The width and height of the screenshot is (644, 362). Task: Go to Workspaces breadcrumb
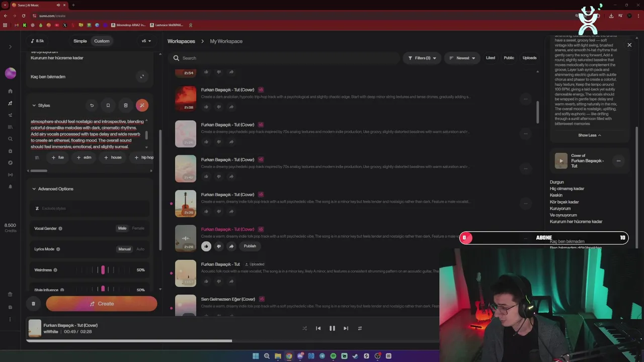(x=181, y=41)
